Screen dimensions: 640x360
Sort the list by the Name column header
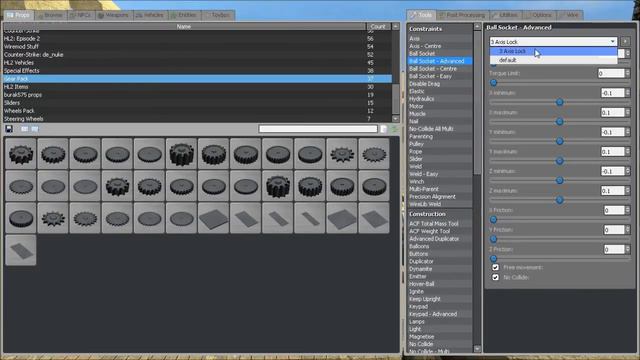pyautogui.click(x=184, y=26)
